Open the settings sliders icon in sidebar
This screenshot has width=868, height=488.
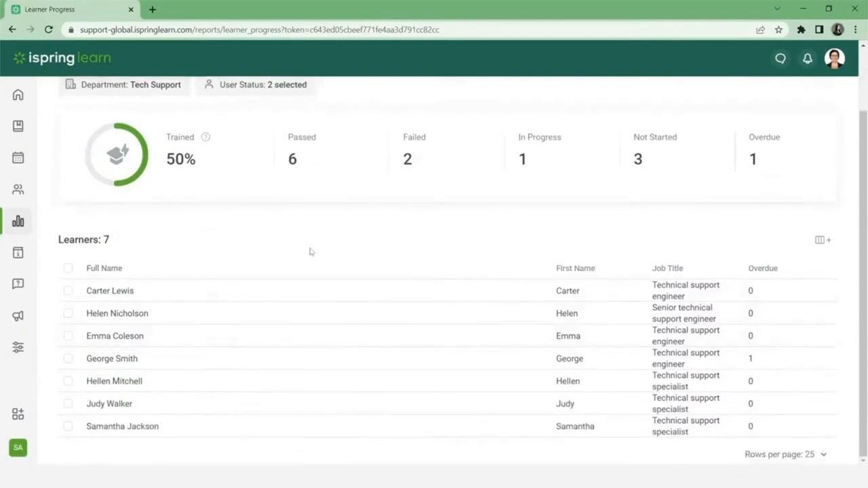pos(18,347)
